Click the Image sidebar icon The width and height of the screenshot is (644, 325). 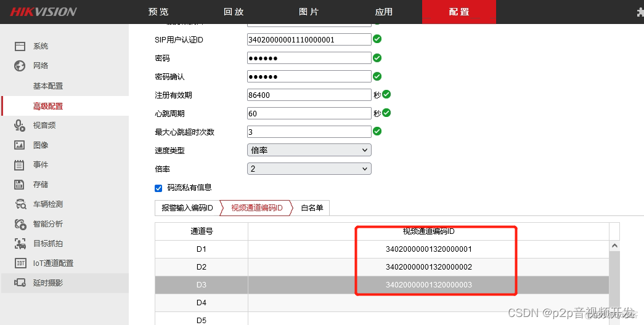click(x=20, y=145)
